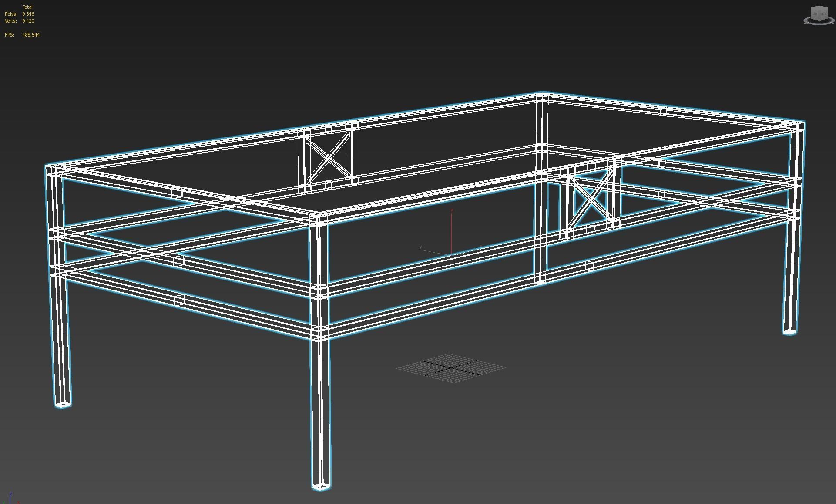
Task: Click the 'Verts:' statistics label
Action: coord(11,21)
